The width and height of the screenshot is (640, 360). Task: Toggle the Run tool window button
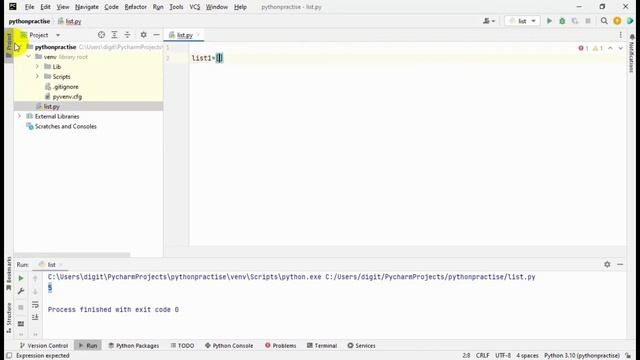(x=88, y=345)
